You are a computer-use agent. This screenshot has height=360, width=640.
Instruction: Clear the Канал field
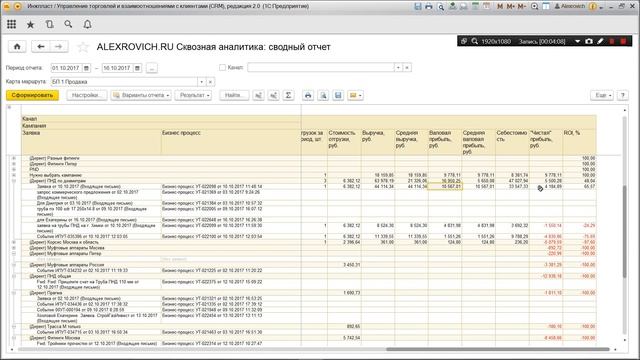[x=407, y=68]
